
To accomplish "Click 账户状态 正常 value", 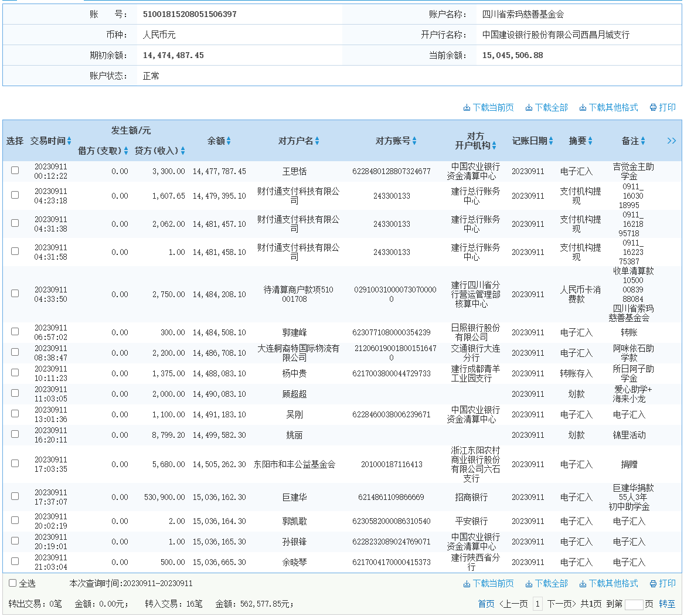I will (151, 76).
